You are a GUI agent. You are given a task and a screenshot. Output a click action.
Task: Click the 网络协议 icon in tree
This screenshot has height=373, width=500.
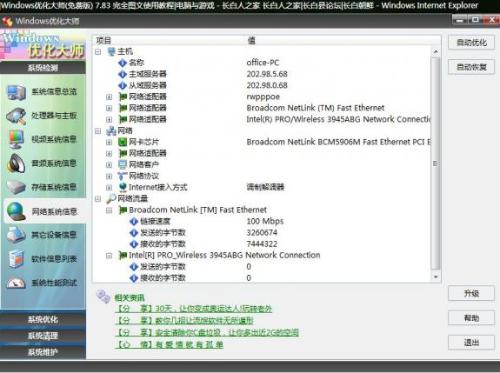(123, 176)
